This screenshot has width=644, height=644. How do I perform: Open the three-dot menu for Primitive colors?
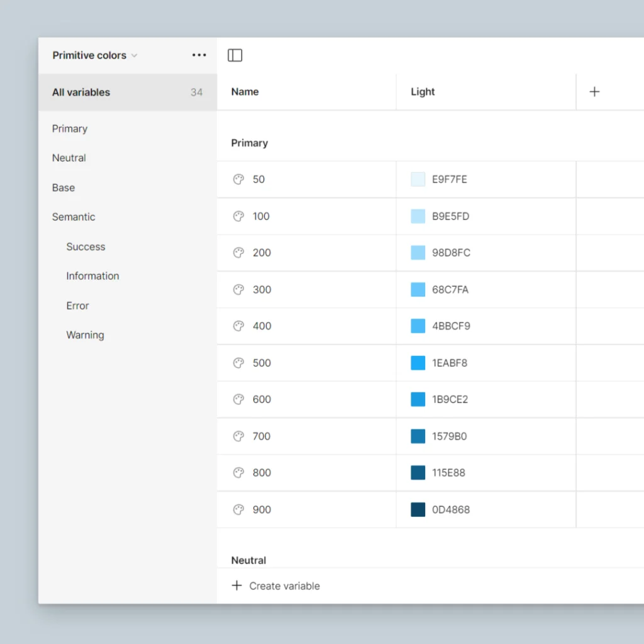(199, 55)
